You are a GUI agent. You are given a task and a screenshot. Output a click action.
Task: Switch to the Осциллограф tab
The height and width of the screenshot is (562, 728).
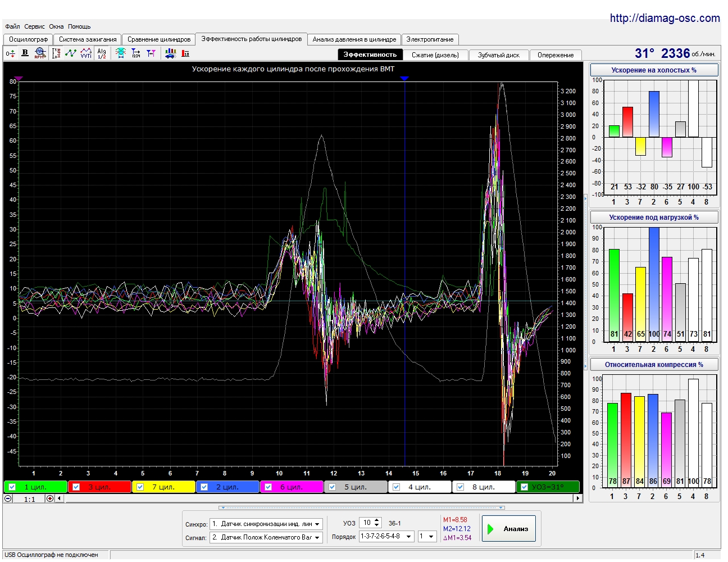pyautogui.click(x=28, y=39)
